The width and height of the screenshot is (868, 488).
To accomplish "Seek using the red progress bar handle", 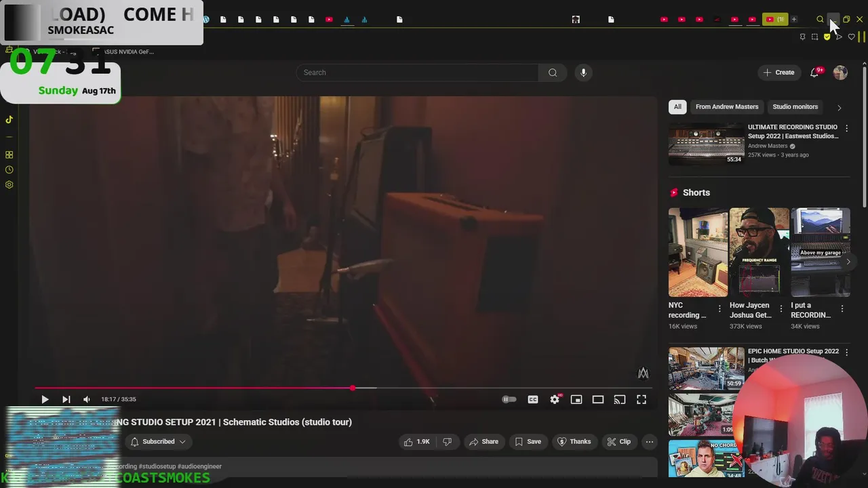I will click(x=353, y=388).
